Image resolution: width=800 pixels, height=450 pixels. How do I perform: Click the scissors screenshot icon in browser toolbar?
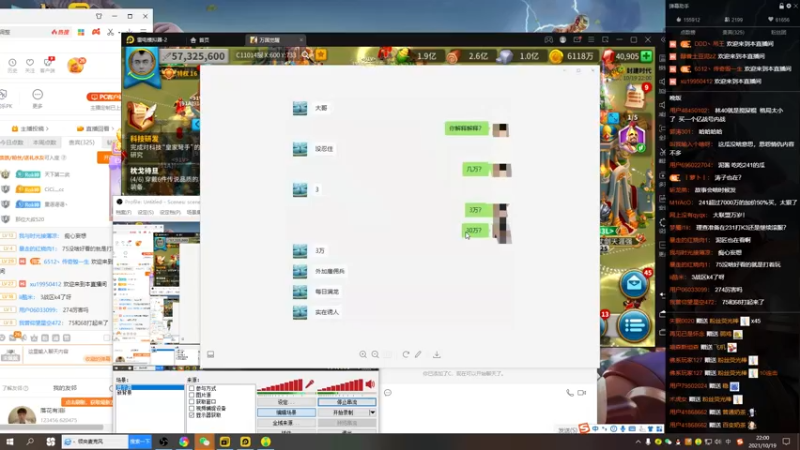click(x=111, y=32)
